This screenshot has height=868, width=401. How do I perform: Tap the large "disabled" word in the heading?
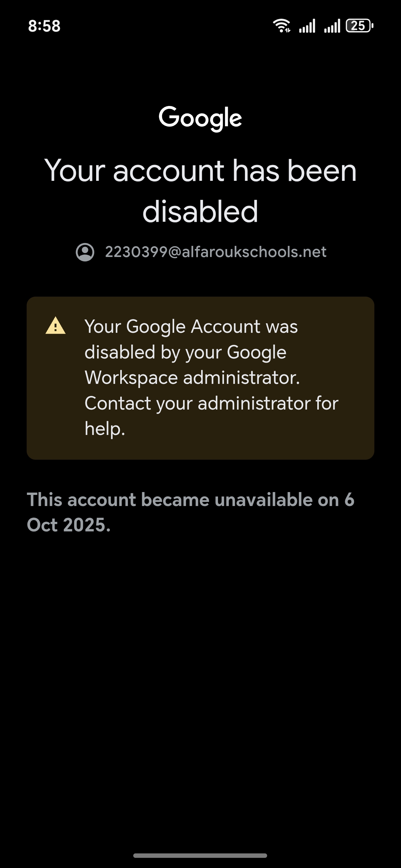point(200,212)
